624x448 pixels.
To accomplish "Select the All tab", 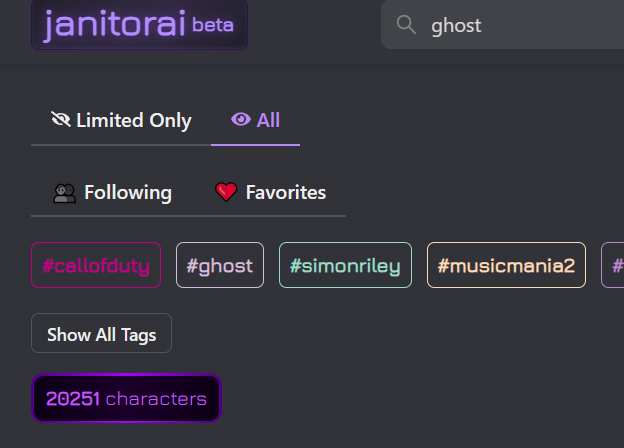I will click(x=256, y=120).
